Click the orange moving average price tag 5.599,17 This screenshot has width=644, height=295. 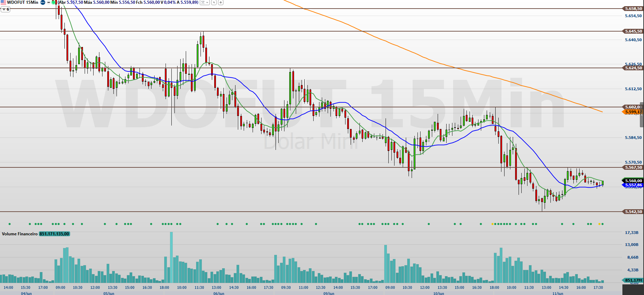click(x=633, y=112)
